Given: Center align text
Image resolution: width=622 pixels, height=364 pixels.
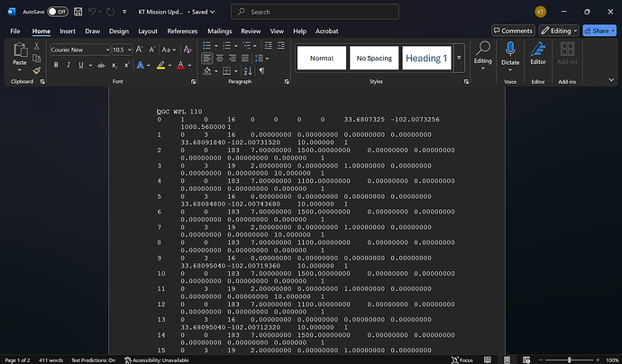Looking at the screenshot, I should [220, 59].
